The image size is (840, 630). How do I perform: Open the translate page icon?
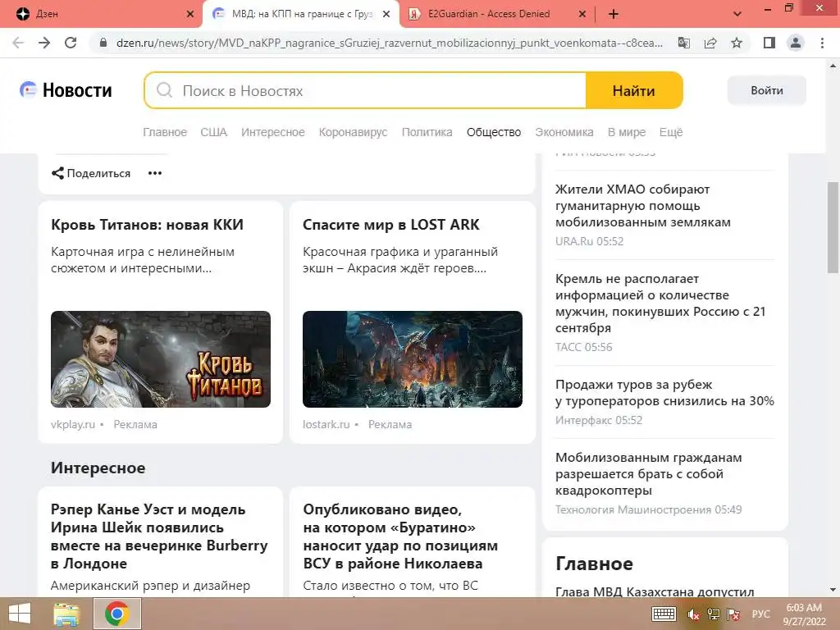coord(684,43)
